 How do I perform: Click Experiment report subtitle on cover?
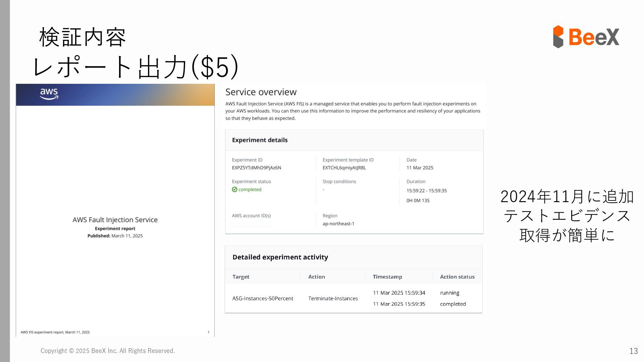coord(115,229)
